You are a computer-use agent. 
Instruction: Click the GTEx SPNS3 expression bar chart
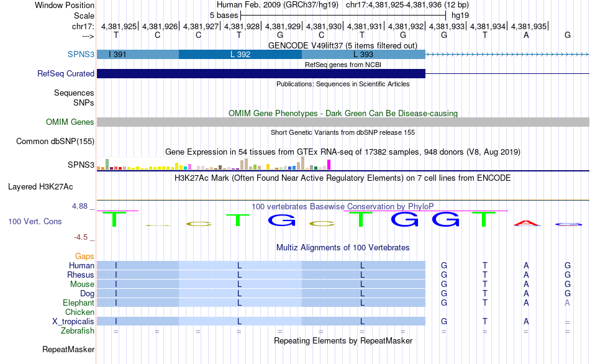click(214, 164)
